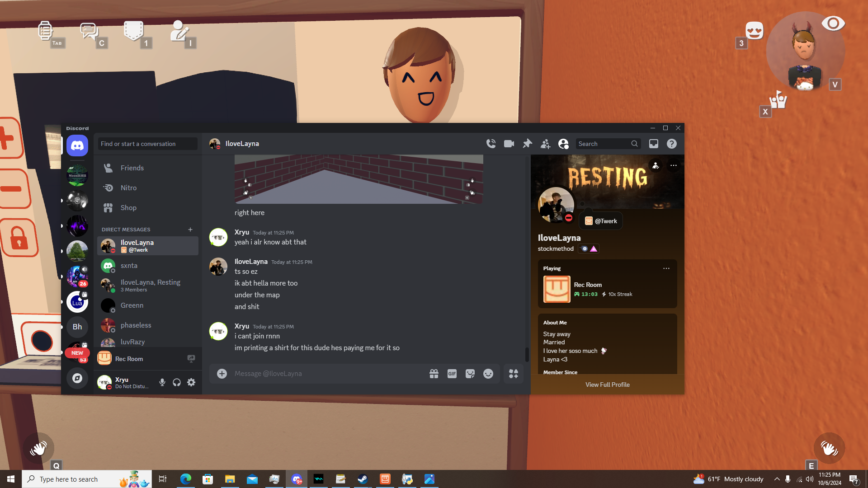This screenshot has height=488, width=868.
Task: Start a voice call with IloveLayna
Action: point(491,144)
